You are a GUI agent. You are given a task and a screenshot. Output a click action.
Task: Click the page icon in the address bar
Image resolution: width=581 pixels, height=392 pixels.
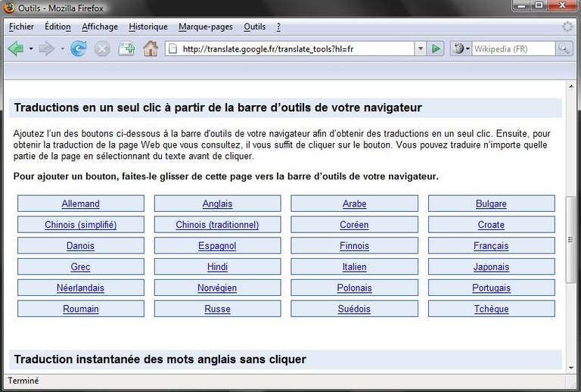(172, 48)
